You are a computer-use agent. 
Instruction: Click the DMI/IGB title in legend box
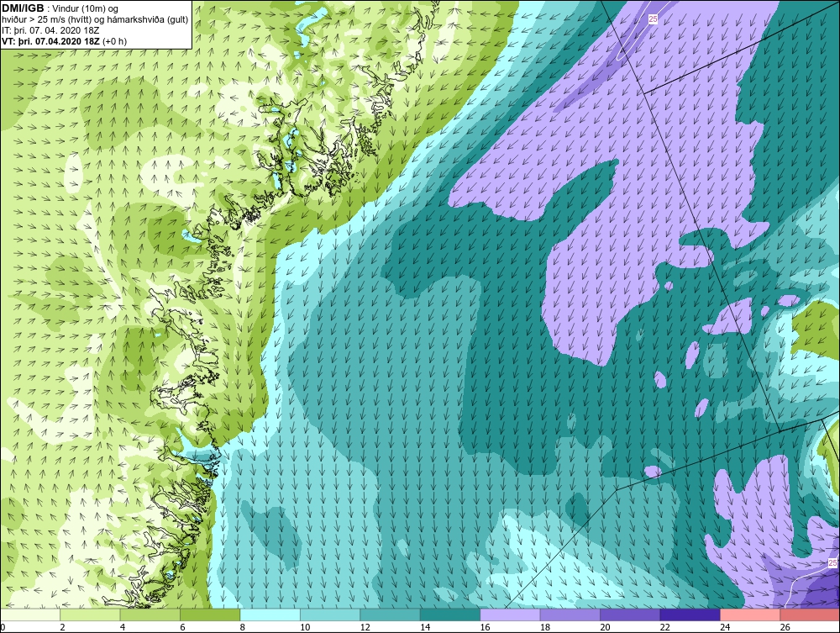pyautogui.click(x=23, y=8)
